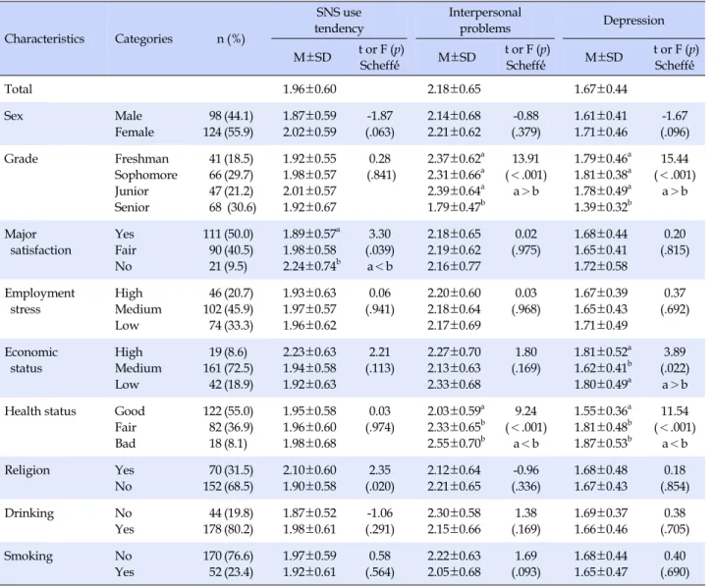
Task: Click the 'Freshman' category cell
Action: click(x=141, y=159)
